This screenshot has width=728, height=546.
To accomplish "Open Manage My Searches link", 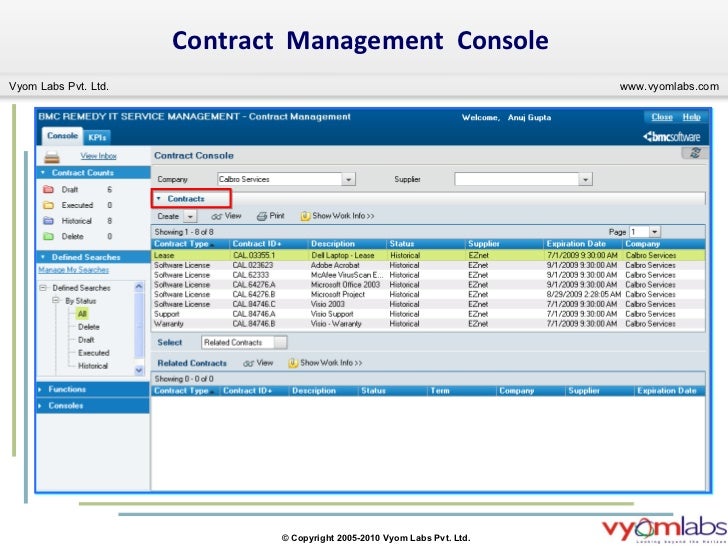I will click(73, 270).
